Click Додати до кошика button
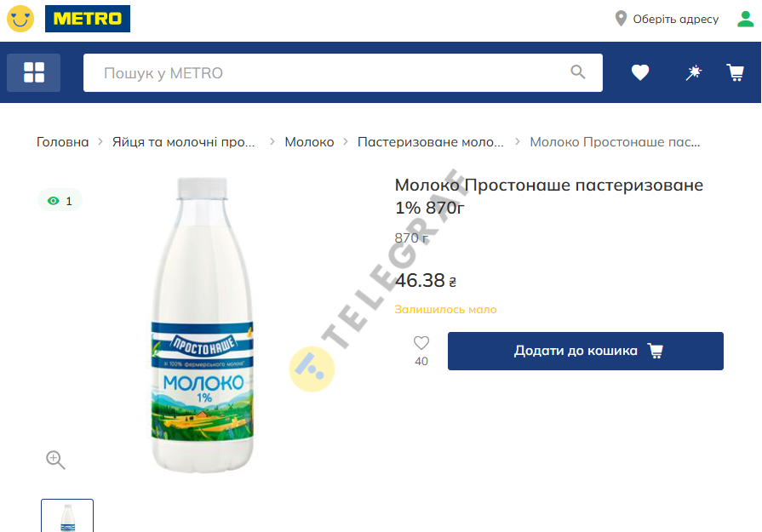This screenshot has height=532, width=762. click(x=586, y=352)
